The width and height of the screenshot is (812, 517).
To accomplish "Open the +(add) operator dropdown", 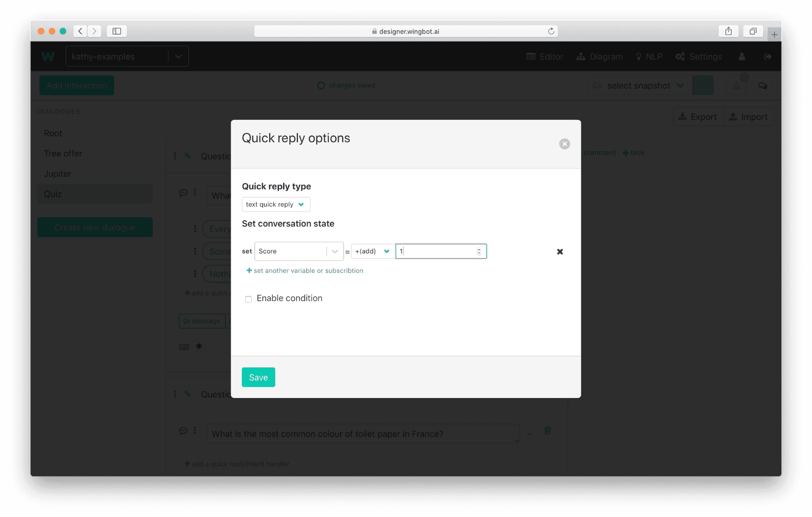I will point(372,252).
